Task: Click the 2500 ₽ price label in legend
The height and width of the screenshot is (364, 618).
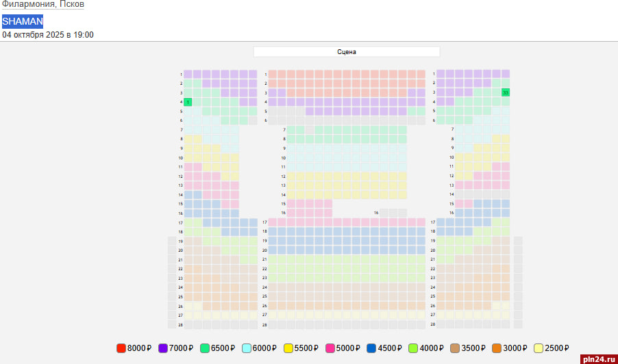Action: tap(556, 348)
